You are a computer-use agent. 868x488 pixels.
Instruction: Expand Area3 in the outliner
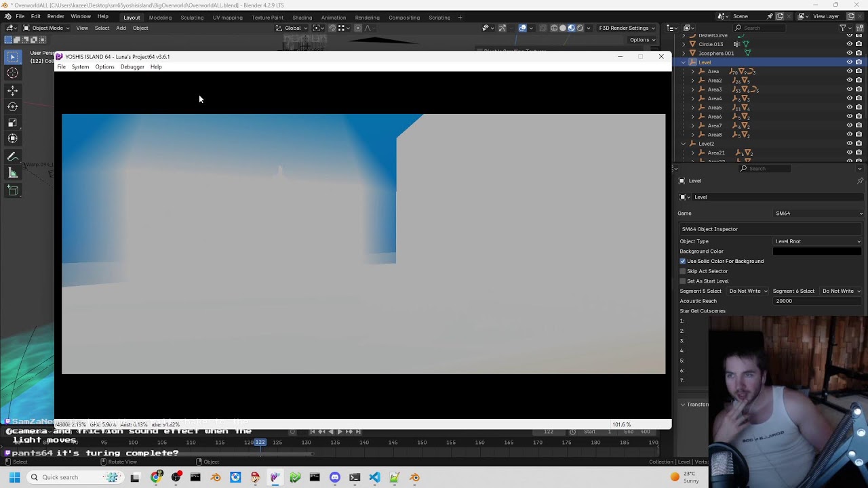(x=692, y=89)
